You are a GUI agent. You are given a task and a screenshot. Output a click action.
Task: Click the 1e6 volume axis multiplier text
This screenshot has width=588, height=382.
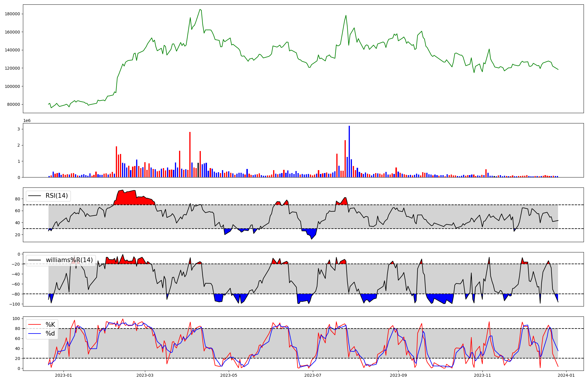pyautogui.click(x=27, y=121)
